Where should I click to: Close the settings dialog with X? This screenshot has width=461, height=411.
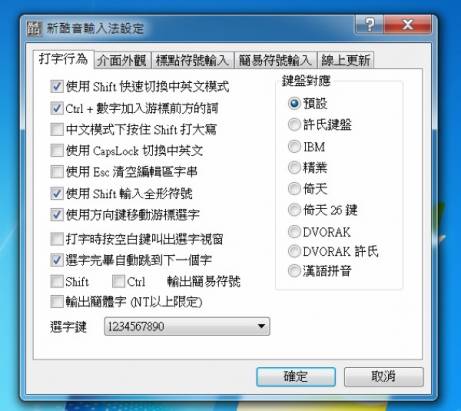tap(408, 25)
